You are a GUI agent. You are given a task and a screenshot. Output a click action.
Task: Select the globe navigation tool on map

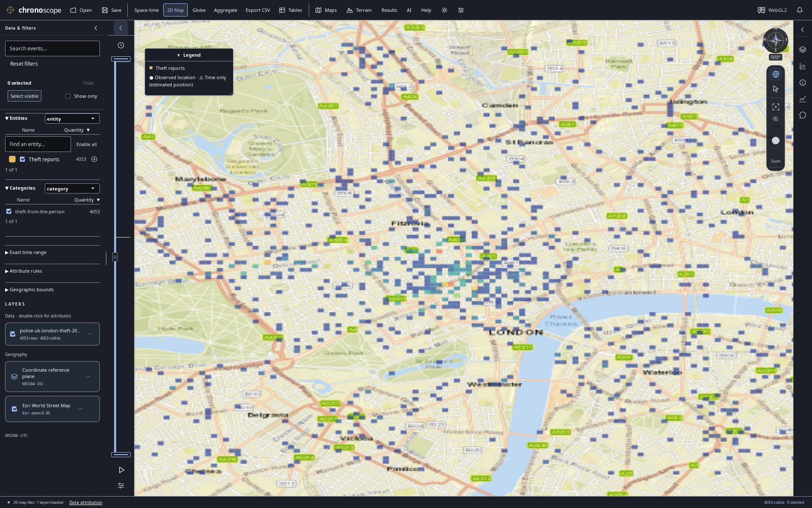coord(776,75)
